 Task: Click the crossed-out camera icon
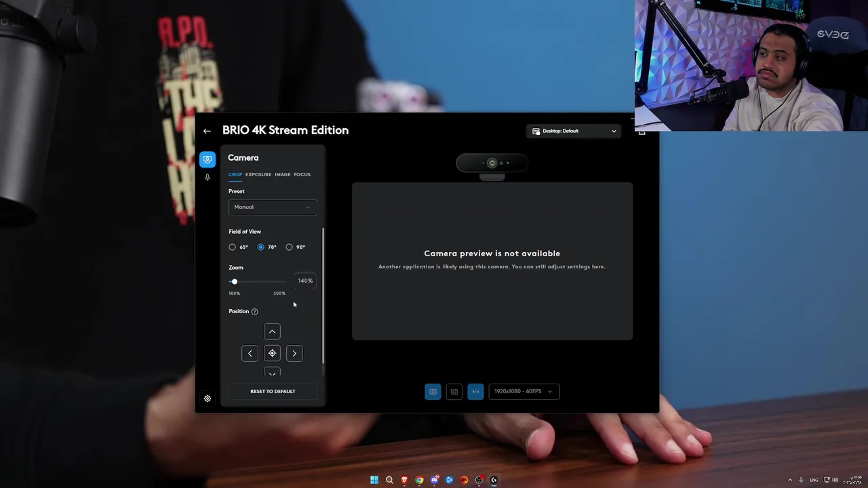tap(454, 391)
